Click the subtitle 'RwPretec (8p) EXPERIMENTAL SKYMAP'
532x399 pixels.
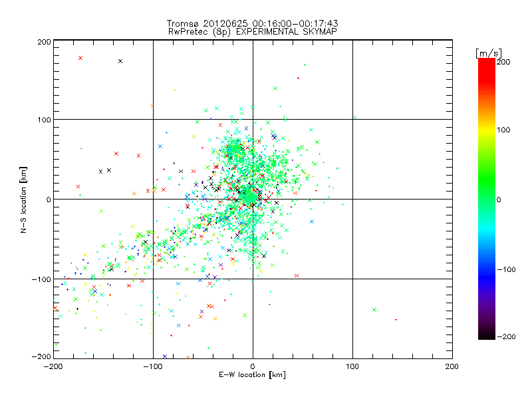click(x=253, y=32)
